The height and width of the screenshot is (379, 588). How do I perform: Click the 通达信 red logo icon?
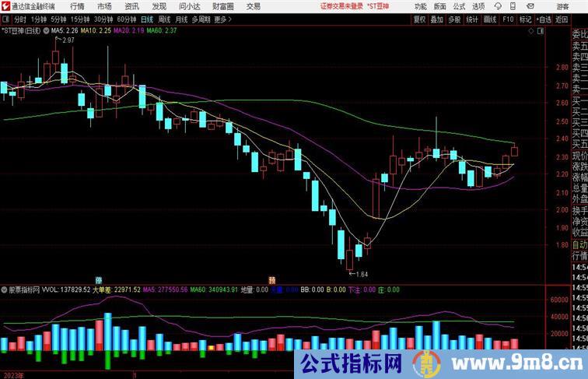click(x=5, y=6)
